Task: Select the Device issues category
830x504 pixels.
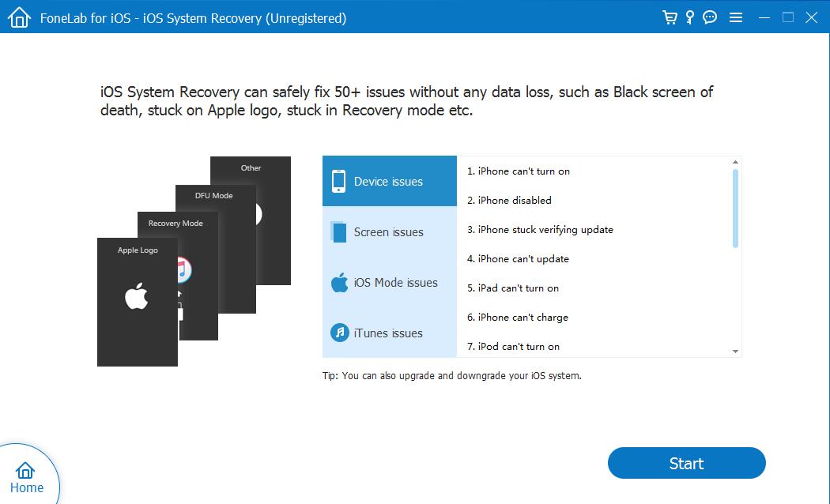Action: [x=389, y=181]
